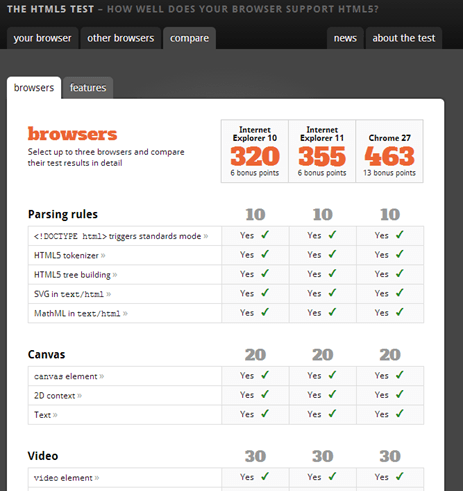The height and width of the screenshot is (491, 463).
Task: Select the 'compare' tab
Action: coord(189,38)
